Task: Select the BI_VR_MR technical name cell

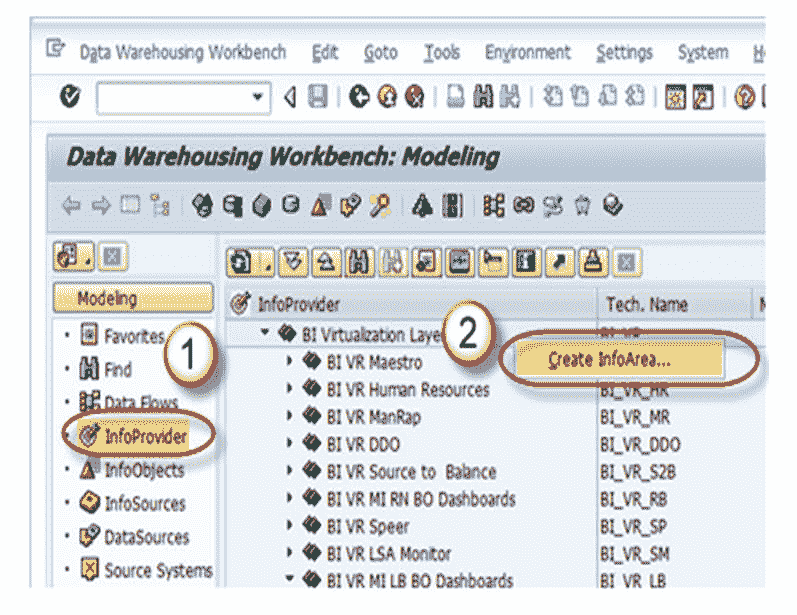Action: click(x=634, y=417)
